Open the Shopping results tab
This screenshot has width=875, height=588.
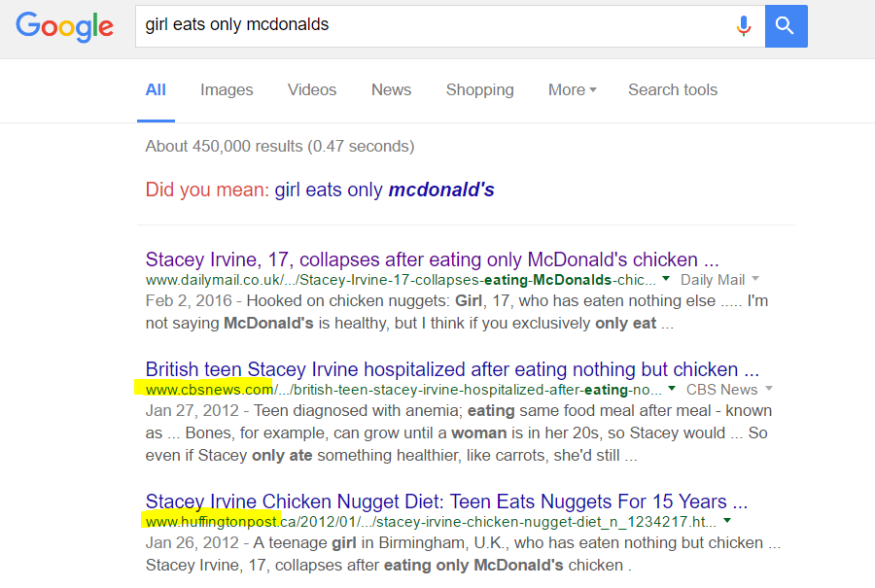pos(480,89)
